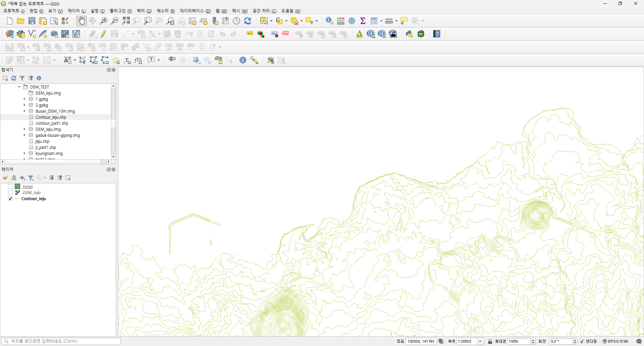Increase the magnifier value with up arrow
Screen dimensions: 644x346
[533, 340]
